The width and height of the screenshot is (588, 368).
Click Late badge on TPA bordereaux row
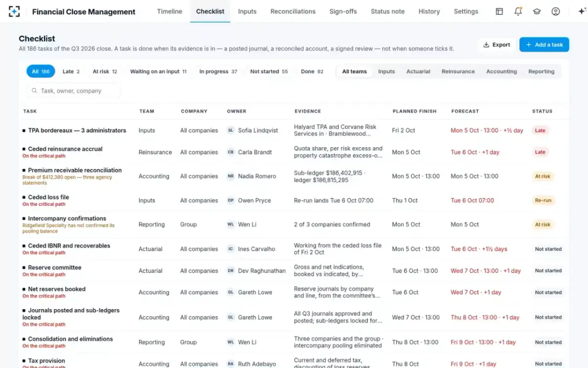[540, 131]
